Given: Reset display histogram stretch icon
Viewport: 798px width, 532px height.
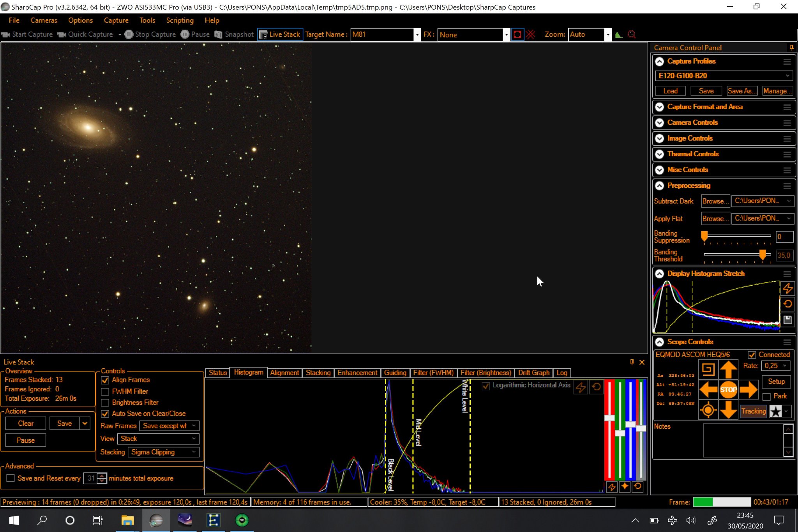Looking at the screenshot, I should click(x=787, y=304).
